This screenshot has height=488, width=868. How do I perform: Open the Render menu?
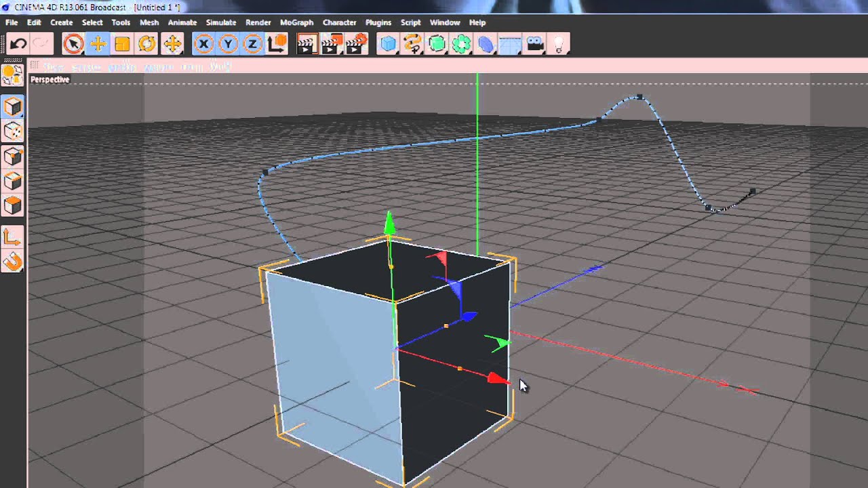point(258,22)
